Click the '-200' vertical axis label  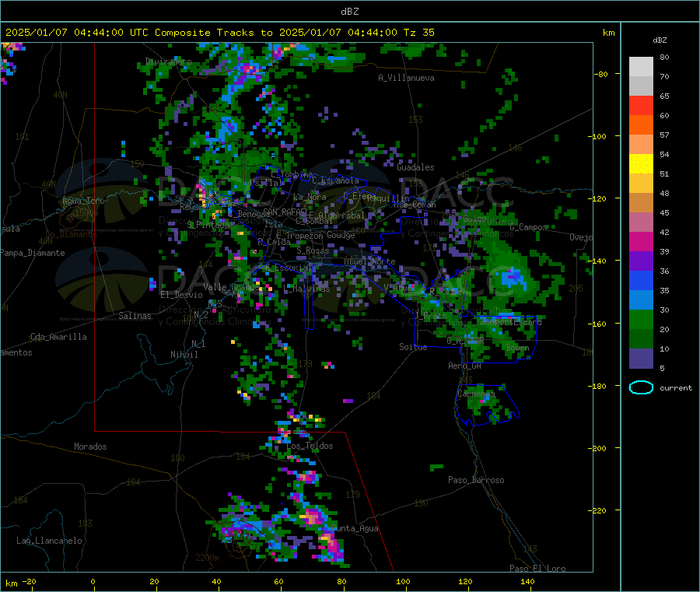[x=597, y=448]
